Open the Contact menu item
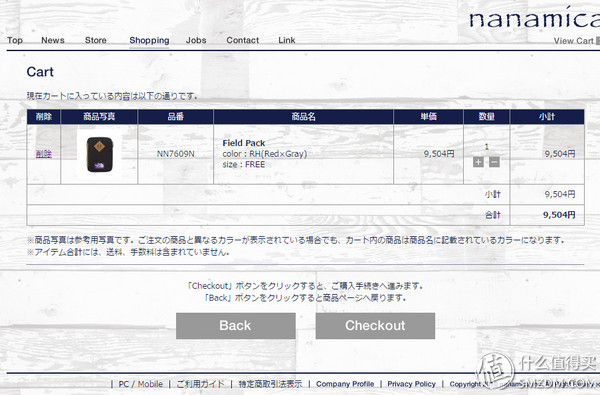The height and width of the screenshot is (395, 600). [x=243, y=40]
